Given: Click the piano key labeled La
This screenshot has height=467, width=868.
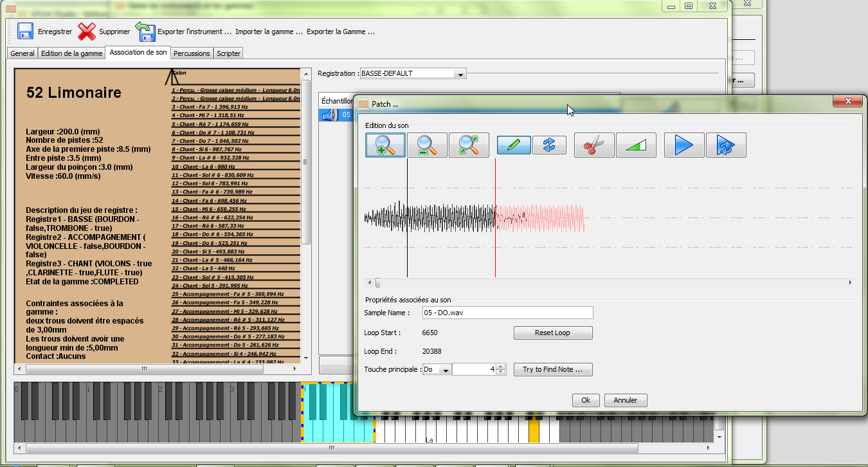Looking at the screenshot, I should [429, 431].
